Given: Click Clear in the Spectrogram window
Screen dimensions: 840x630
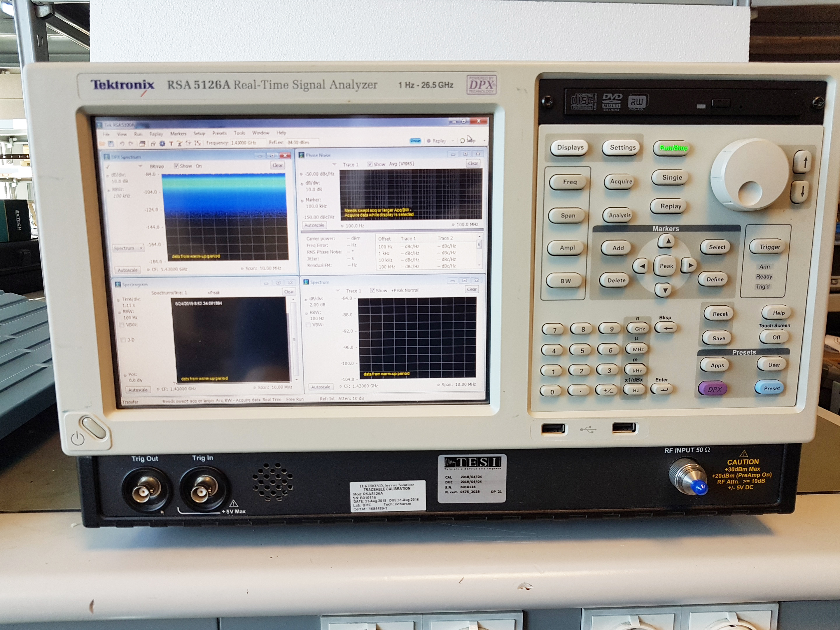Looking at the screenshot, I should pos(289,292).
